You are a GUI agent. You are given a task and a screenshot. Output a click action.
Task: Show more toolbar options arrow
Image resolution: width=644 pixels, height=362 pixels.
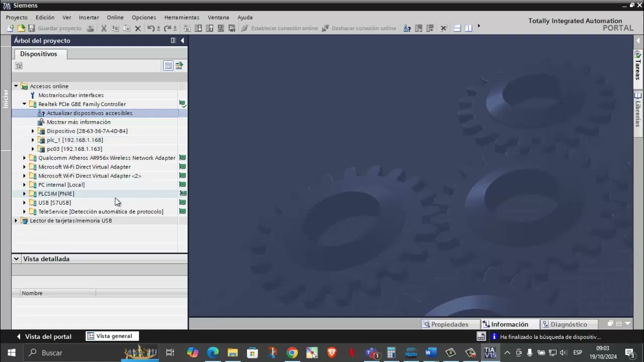(478, 26)
